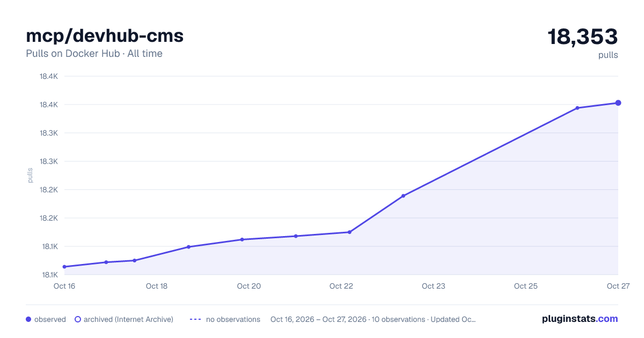Click the 'Oct 18' x-axis label
This screenshot has width=644, height=338.
point(157,286)
